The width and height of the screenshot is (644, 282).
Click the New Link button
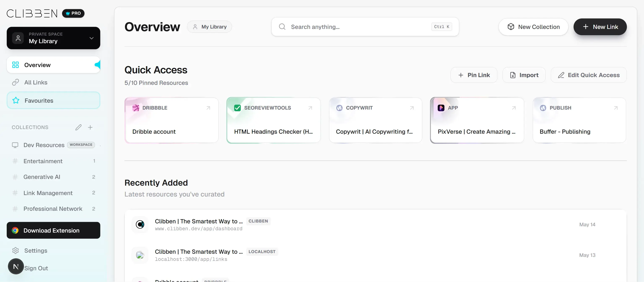point(600,27)
